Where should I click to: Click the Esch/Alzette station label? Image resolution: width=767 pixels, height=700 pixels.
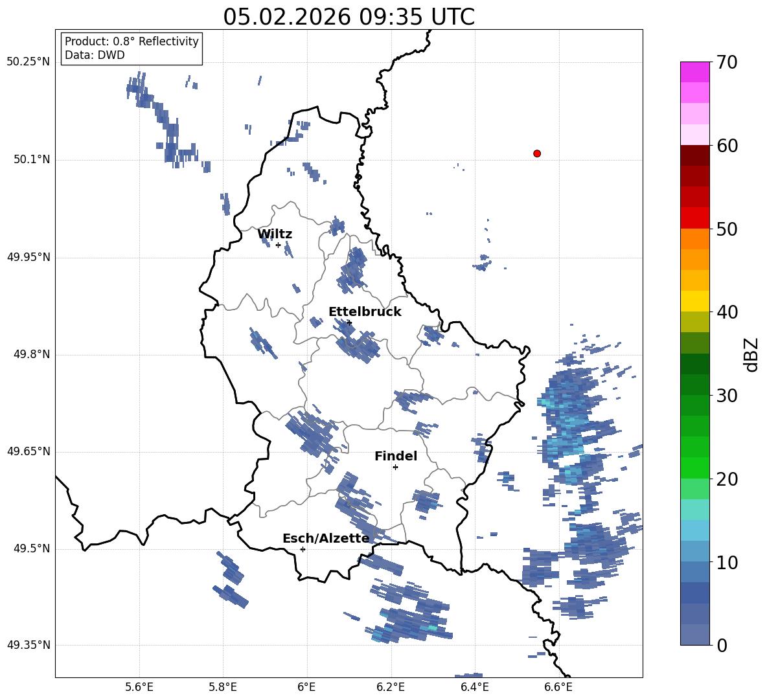click(x=326, y=538)
